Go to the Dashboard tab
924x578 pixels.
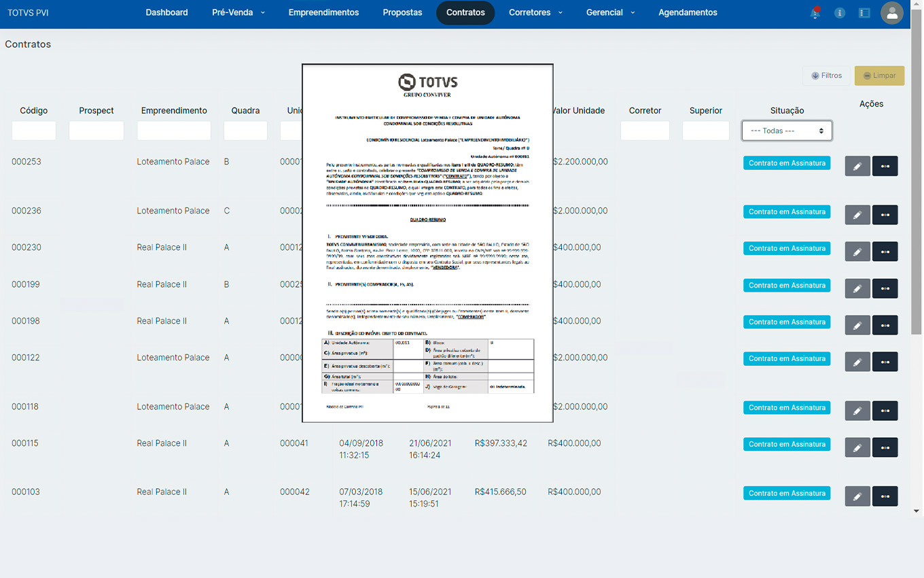click(x=166, y=13)
